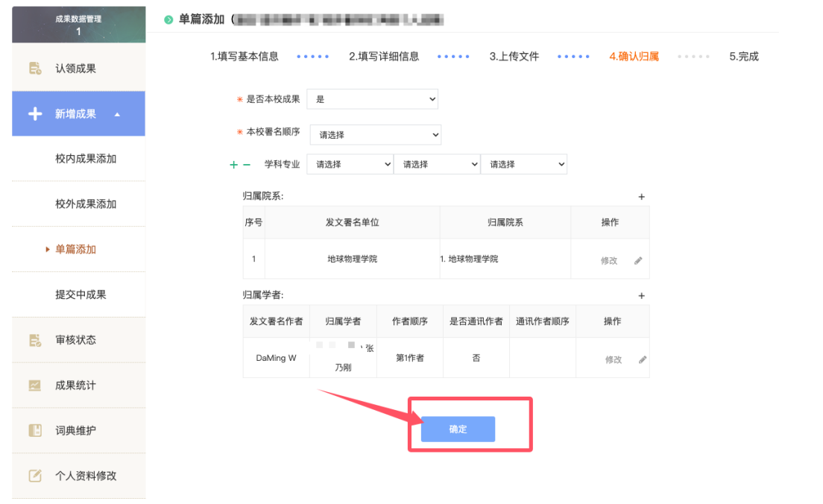Go to step 1.填写基本信息
This screenshot has width=823, height=504.
(244, 56)
